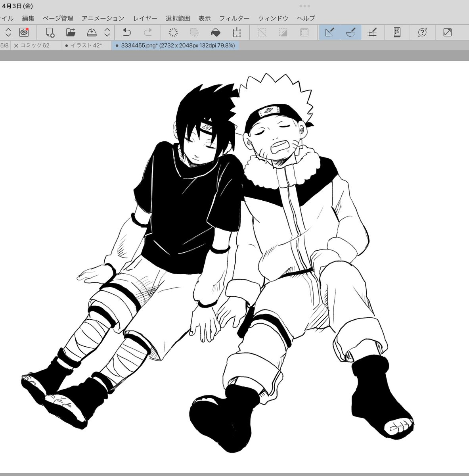Screen dimensions: 469x476
Task: Switch to the コミック62 tab
Action: tap(35, 46)
